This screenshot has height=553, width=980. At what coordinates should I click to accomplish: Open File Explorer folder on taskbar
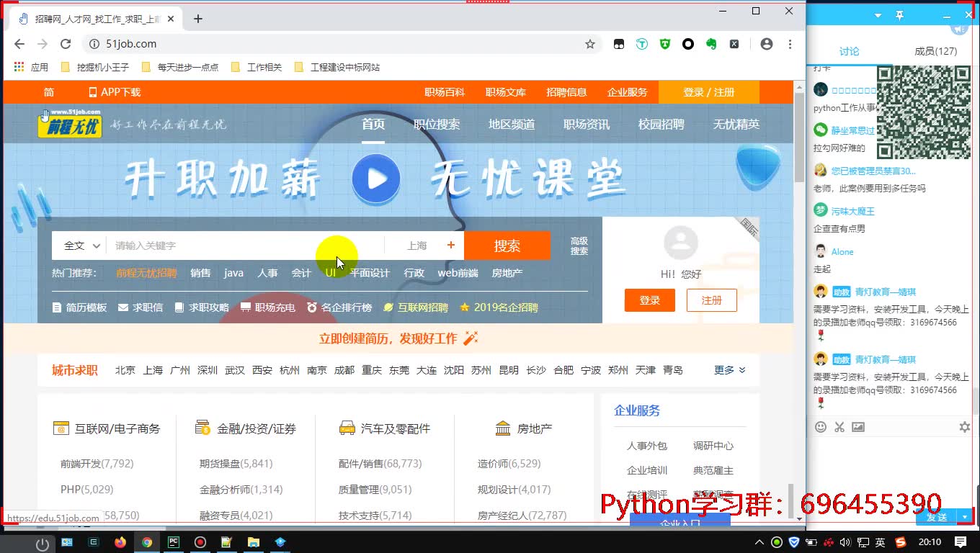tap(254, 542)
